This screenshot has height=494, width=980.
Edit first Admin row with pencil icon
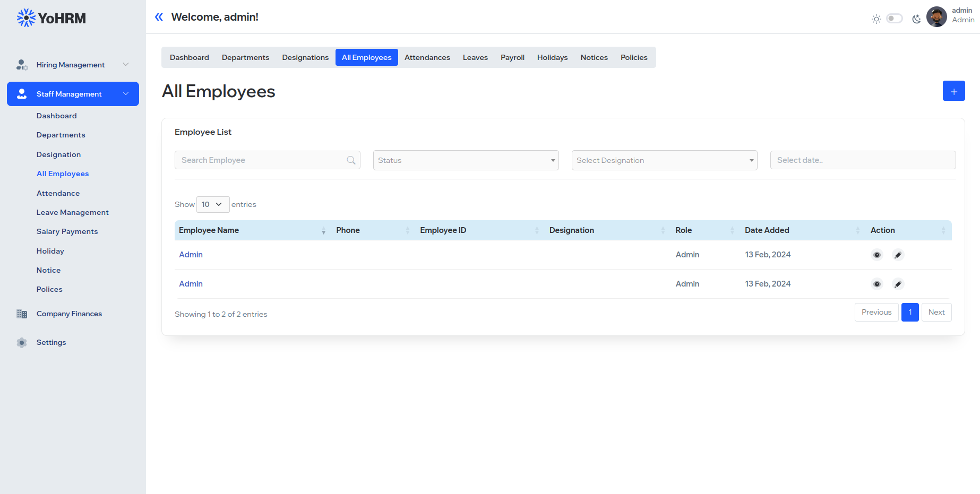898,255
